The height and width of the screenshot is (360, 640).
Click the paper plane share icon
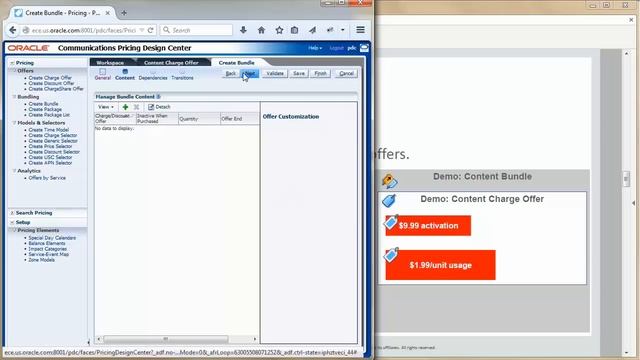pos(312,30)
